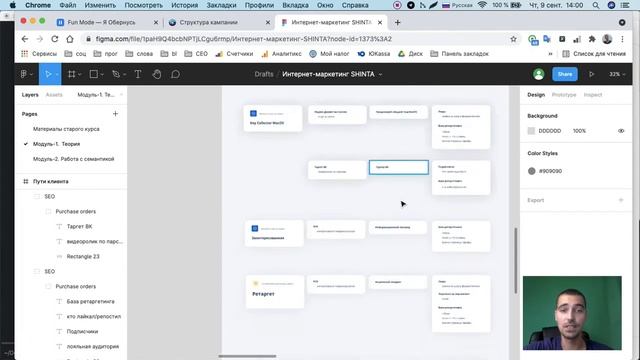640x360 pixels.
Task: Open Move tools dropdown arrow
Action: (x=57, y=74)
